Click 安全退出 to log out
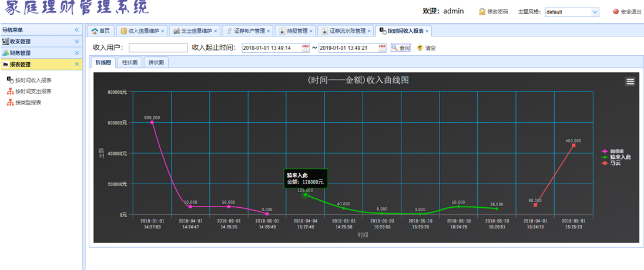 tap(631, 12)
